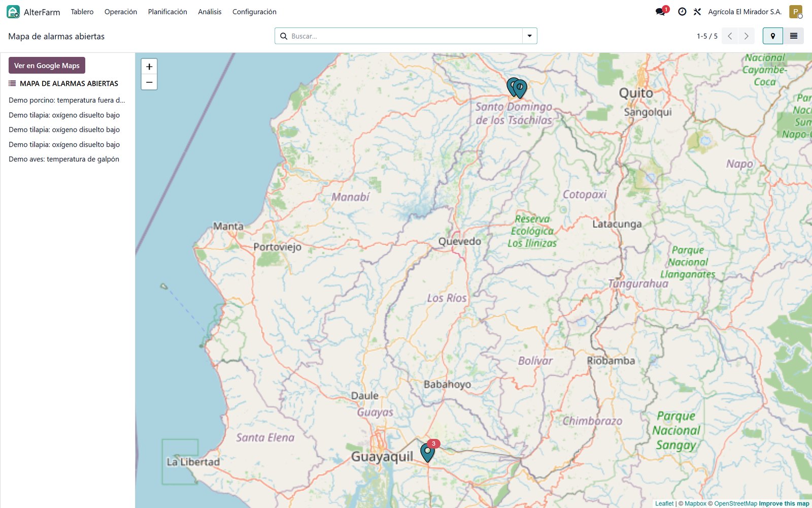
Task: Switch to list view icon
Action: coord(794,36)
